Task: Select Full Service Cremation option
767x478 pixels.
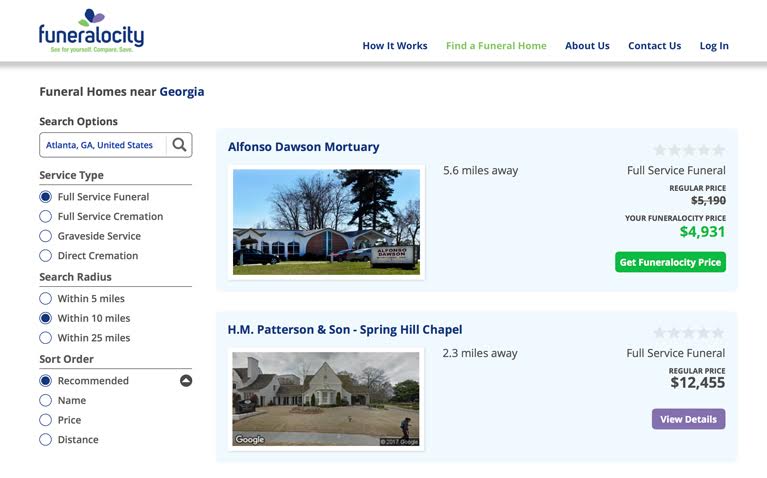Action: 45,216
